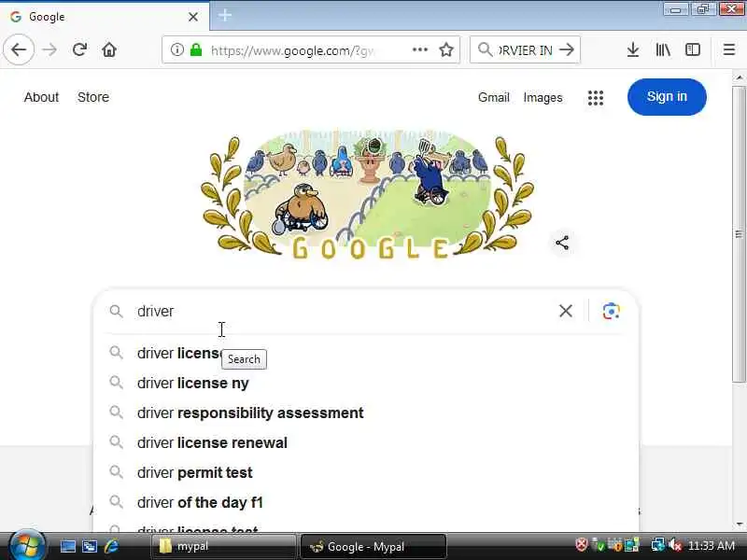The width and height of the screenshot is (747, 560).
Task: Search by image with camera lens icon
Action: click(x=611, y=311)
